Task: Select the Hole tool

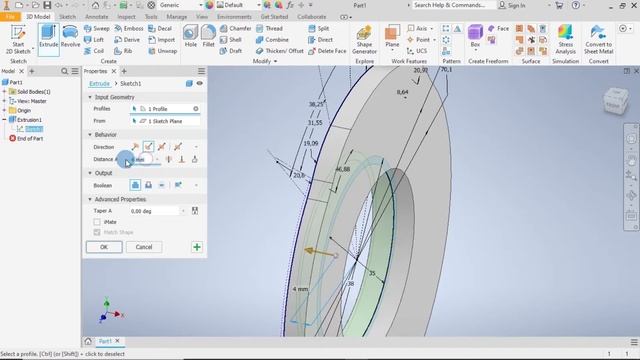Action: pos(190,36)
